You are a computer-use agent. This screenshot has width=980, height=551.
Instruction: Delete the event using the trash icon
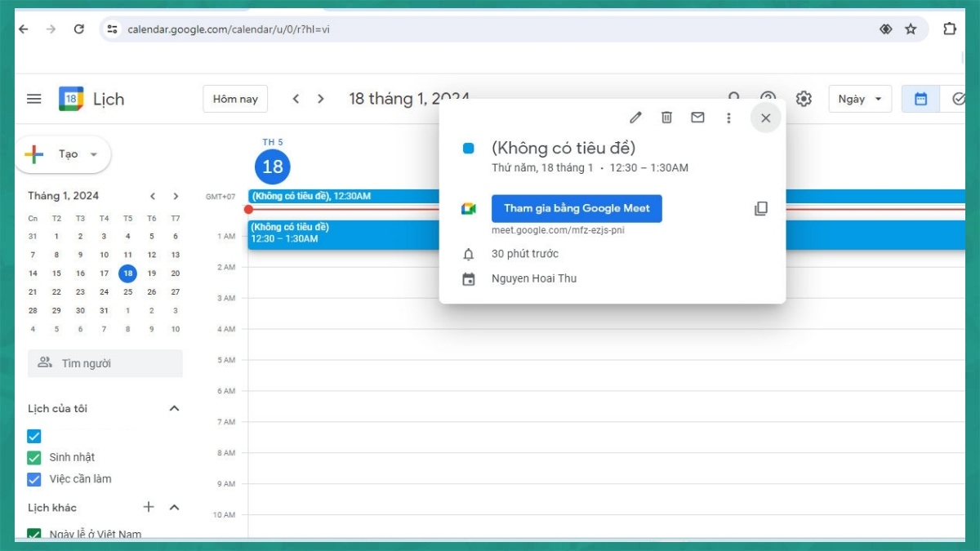tap(666, 118)
